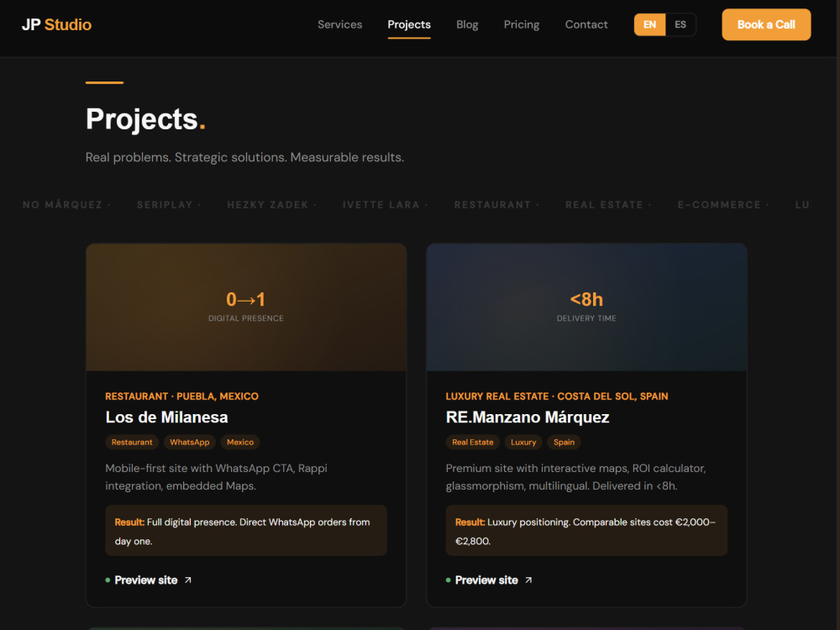
Task: Click the RE.Manzano Márquez title
Action: [x=528, y=417]
